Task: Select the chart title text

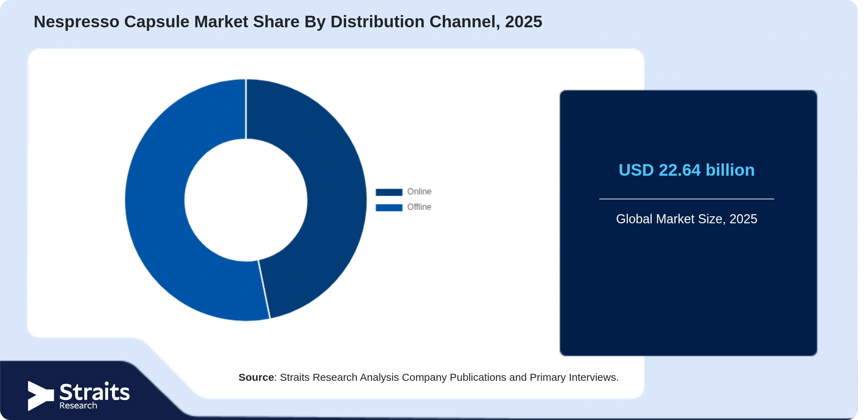Action: [288, 22]
